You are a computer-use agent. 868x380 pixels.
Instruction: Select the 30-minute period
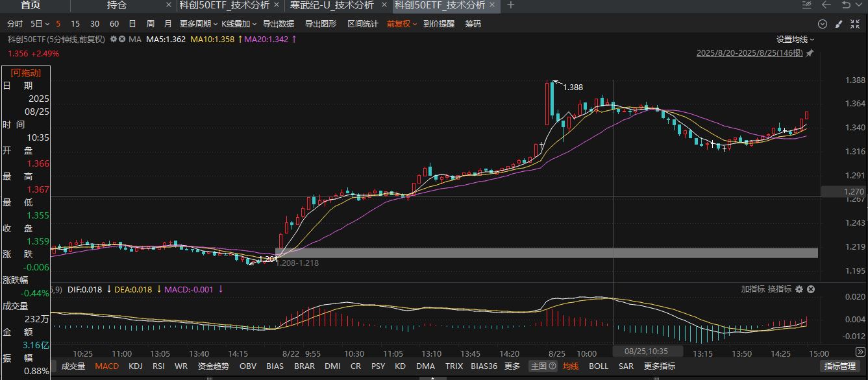95,24
